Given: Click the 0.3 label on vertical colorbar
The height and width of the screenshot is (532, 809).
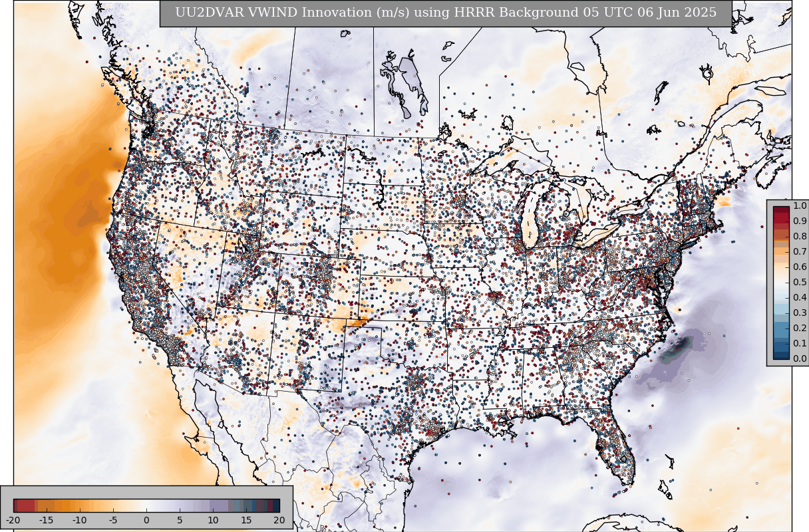Looking at the screenshot, I should tap(800, 313).
